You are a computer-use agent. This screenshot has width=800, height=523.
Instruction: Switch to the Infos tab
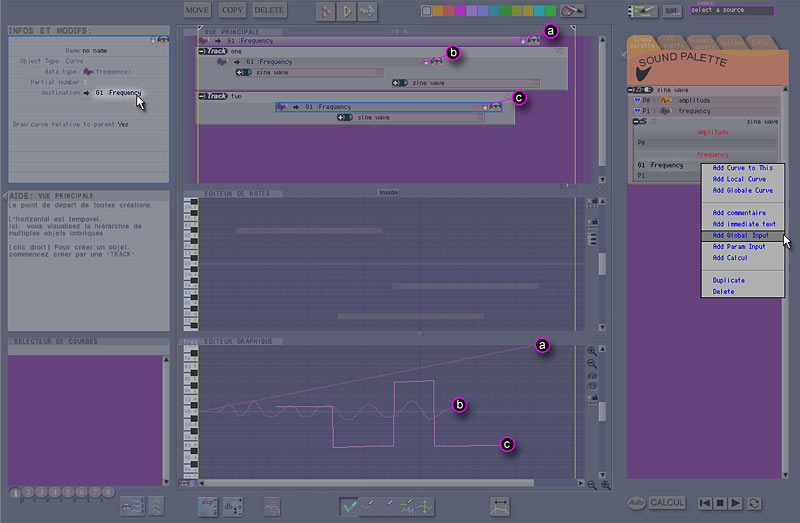point(760,43)
